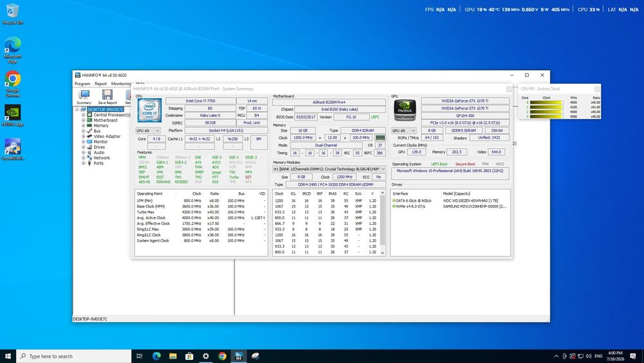Image resolution: width=644 pixels, height=363 pixels.
Task: Click the speaker volume tray icon
Action: tap(589, 356)
